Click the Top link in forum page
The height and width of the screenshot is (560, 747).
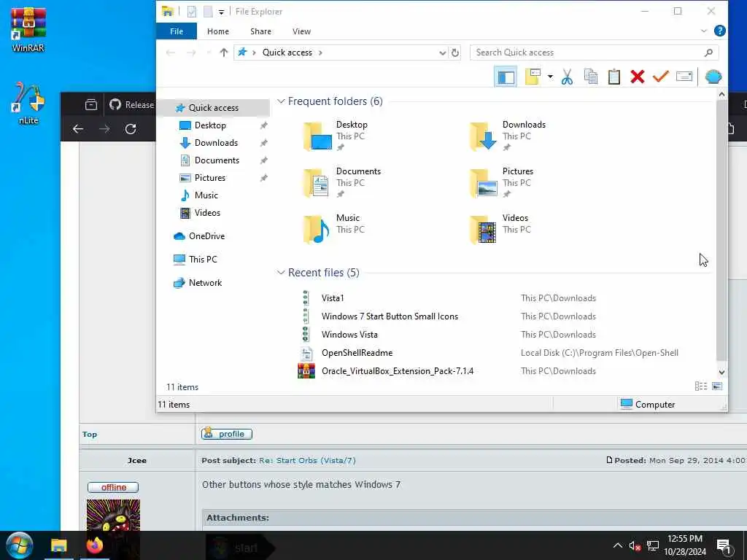click(90, 435)
